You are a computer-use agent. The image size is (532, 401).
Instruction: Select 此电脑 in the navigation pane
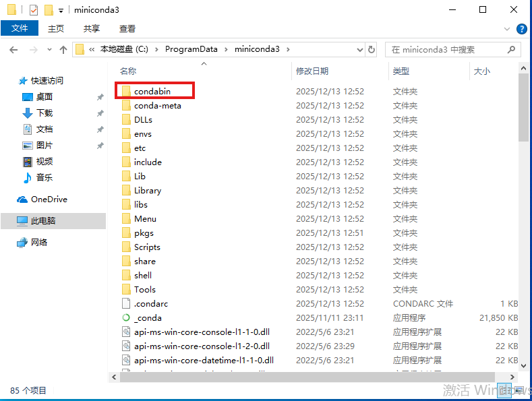(x=43, y=221)
